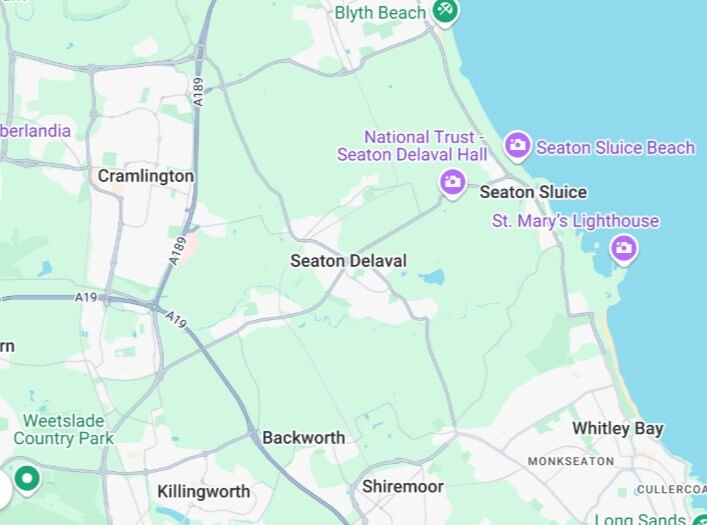Select the Killingworth town label

(x=203, y=492)
